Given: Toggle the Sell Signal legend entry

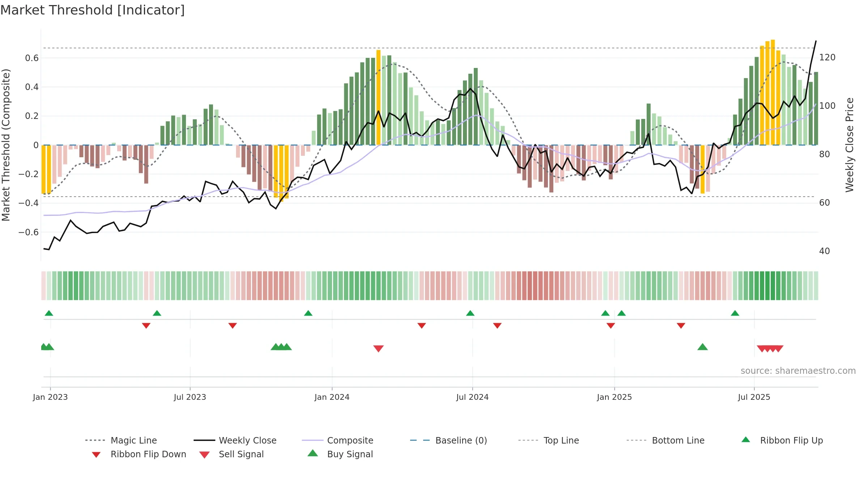Looking at the screenshot, I should (x=231, y=454).
